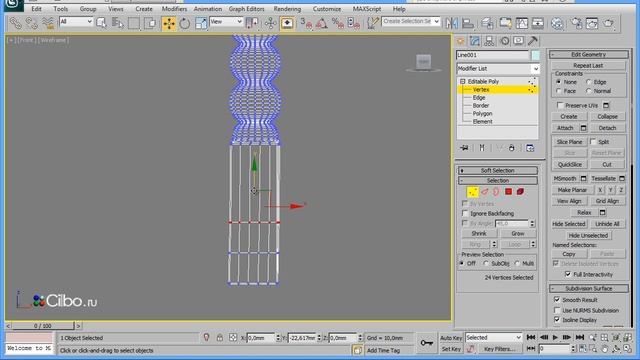Click the Align tool icon
This screenshot has height=360, width=640.
coord(468,23)
